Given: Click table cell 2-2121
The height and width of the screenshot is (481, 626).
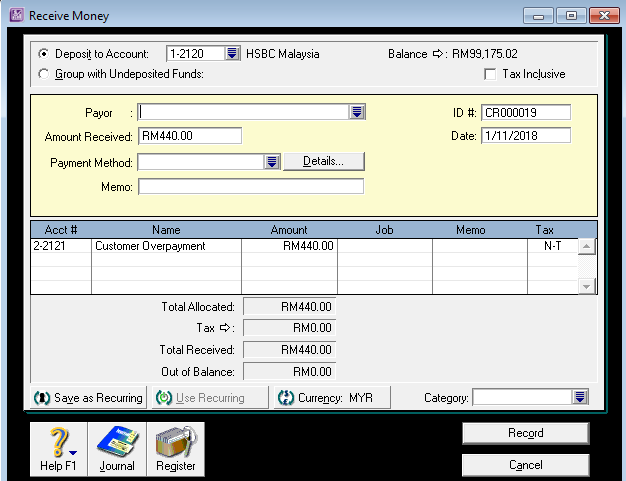Looking at the screenshot, I should point(61,246).
